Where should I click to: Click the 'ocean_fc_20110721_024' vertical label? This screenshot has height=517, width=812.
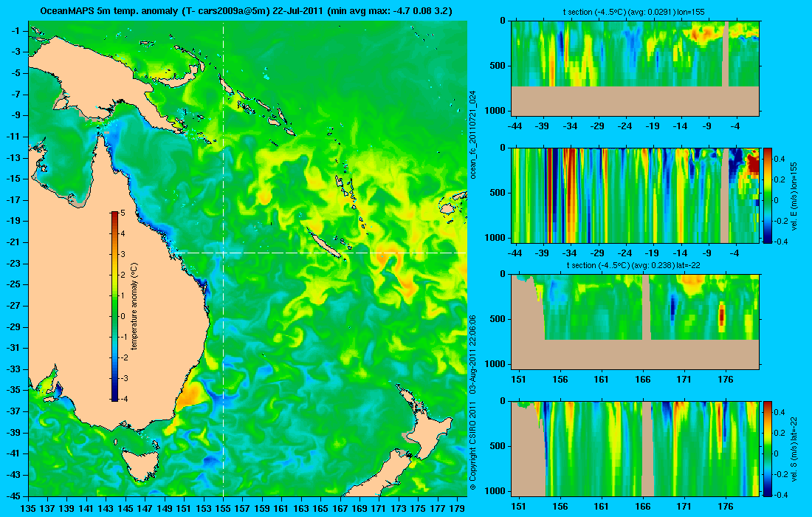[472, 135]
